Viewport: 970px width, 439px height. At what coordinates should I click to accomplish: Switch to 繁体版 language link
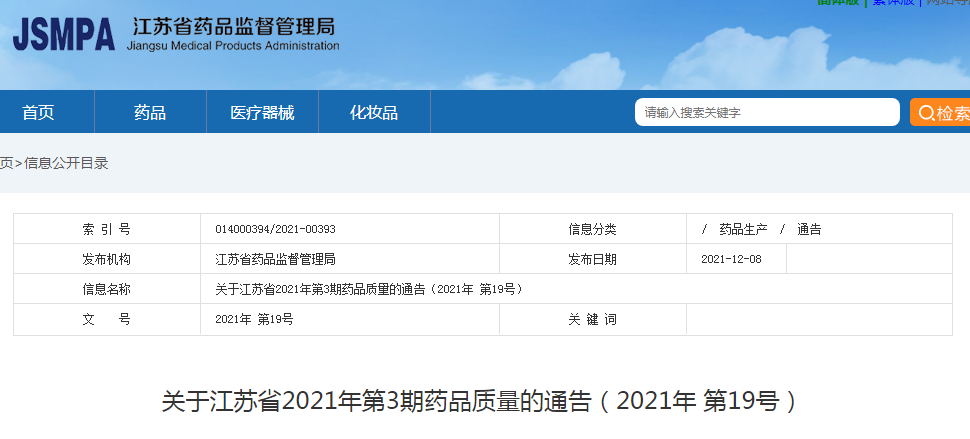pos(893,2)
